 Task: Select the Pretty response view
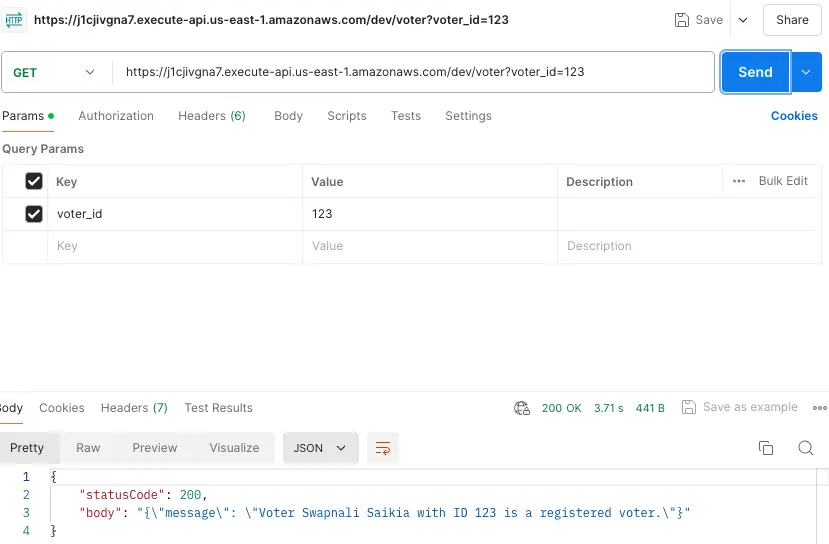point(27,448)
